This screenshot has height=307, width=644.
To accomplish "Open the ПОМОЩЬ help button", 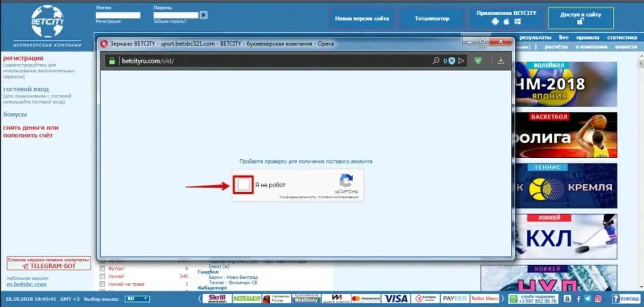I will pos(626,299).
